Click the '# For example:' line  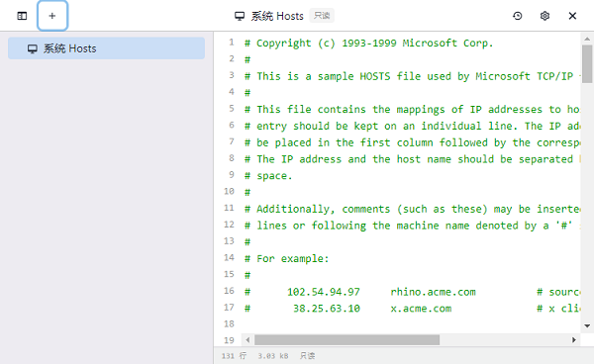tap(286, 259)
